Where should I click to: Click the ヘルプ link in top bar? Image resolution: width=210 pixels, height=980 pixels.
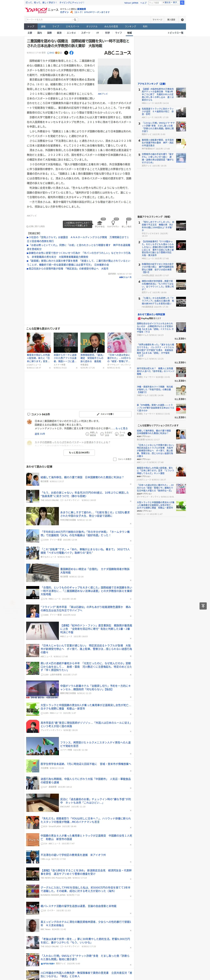143,3
